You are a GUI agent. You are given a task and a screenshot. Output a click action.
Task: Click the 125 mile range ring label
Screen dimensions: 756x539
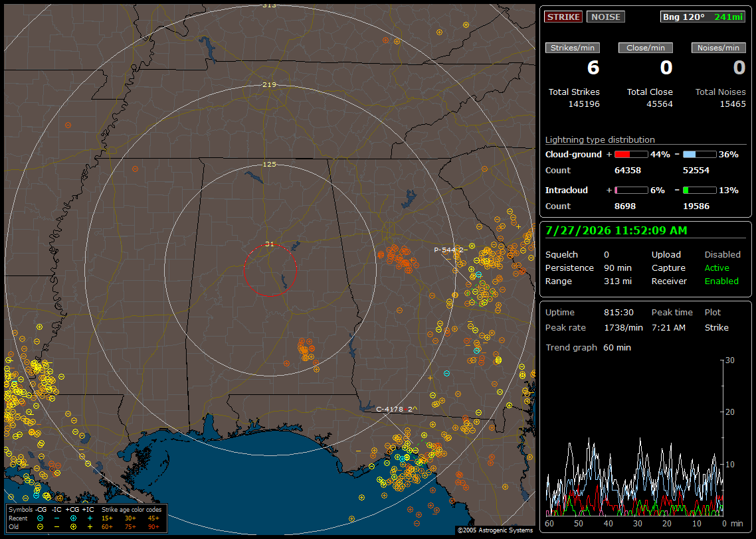tap(270, 164)
